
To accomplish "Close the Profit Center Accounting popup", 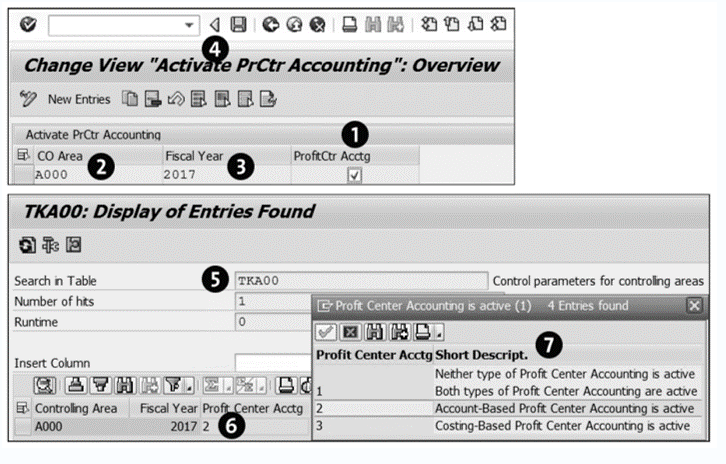I will pyautogui.click(x=694, y=306).
